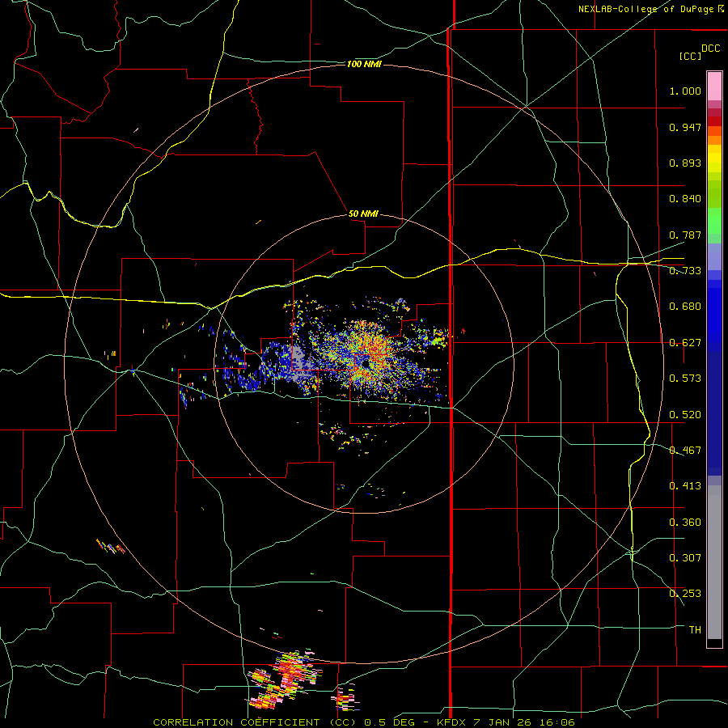Click the 0.947 scale value
Image resolution: width=728 pixels, height=728 pixels.
(685, 127)
